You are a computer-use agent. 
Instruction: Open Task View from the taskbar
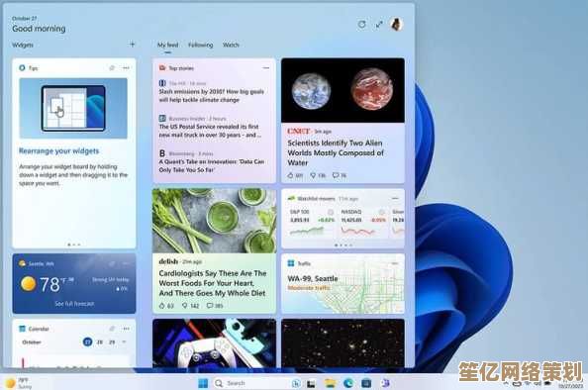pos(311,384)
